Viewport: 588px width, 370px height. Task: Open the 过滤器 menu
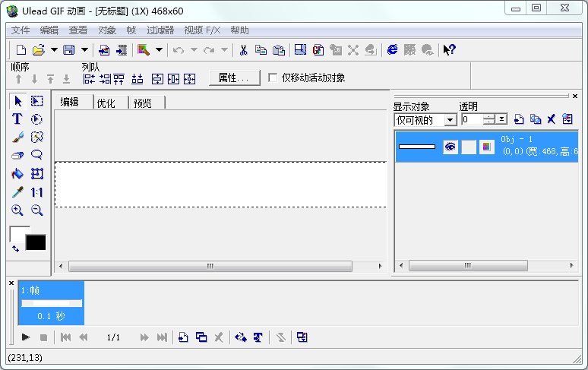coord(160,30)
